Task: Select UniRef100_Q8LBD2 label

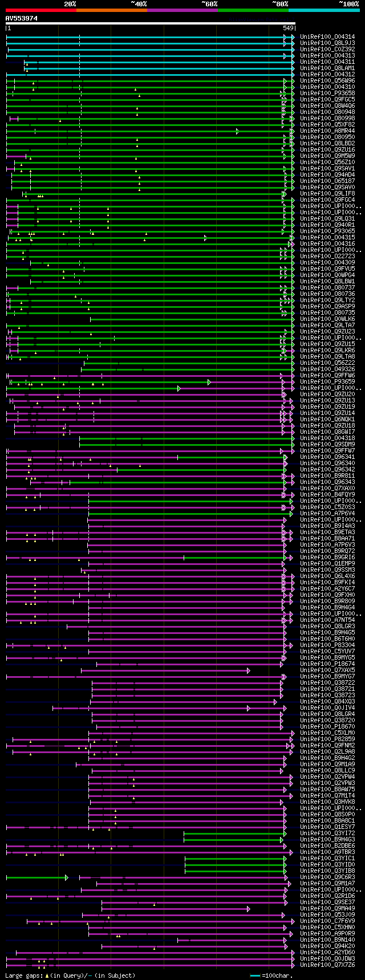Action: (327, 143)
